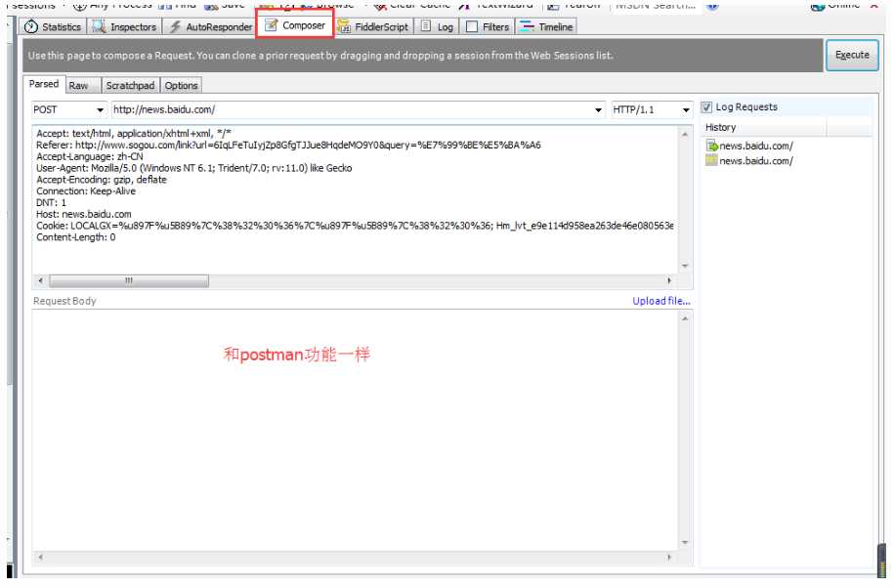Toggle the Log Requests checkbox
Image resolution: width=894 pixels, height=588 pixels.
[x=706, y=107]
